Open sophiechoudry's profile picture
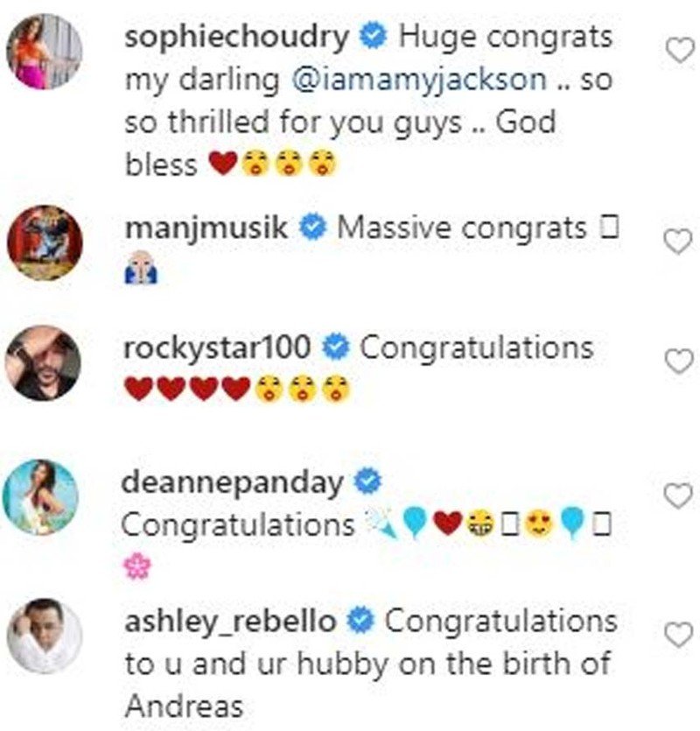Screen dimensions: 700x731 click(x=44, y=52)
